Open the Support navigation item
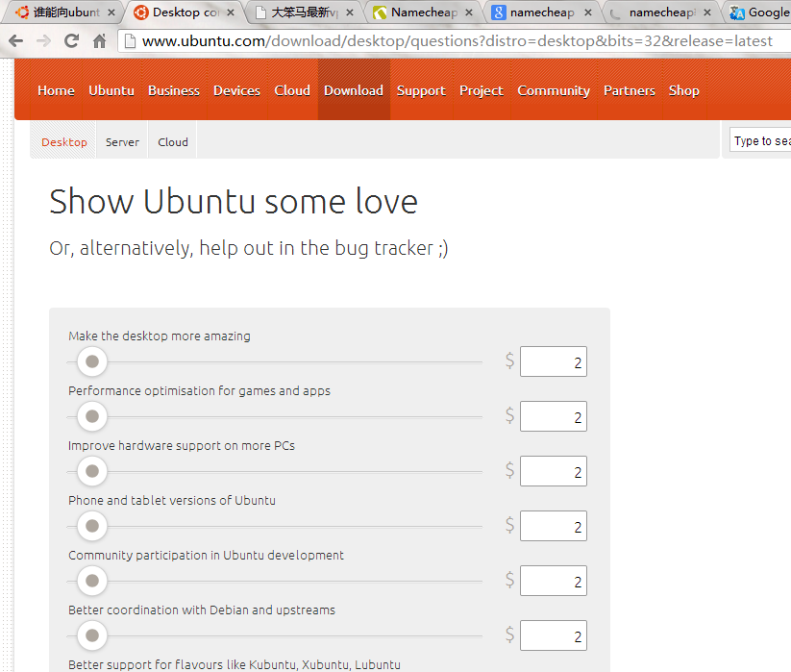The width and height of the screenshot is (791, 672). 421,90
